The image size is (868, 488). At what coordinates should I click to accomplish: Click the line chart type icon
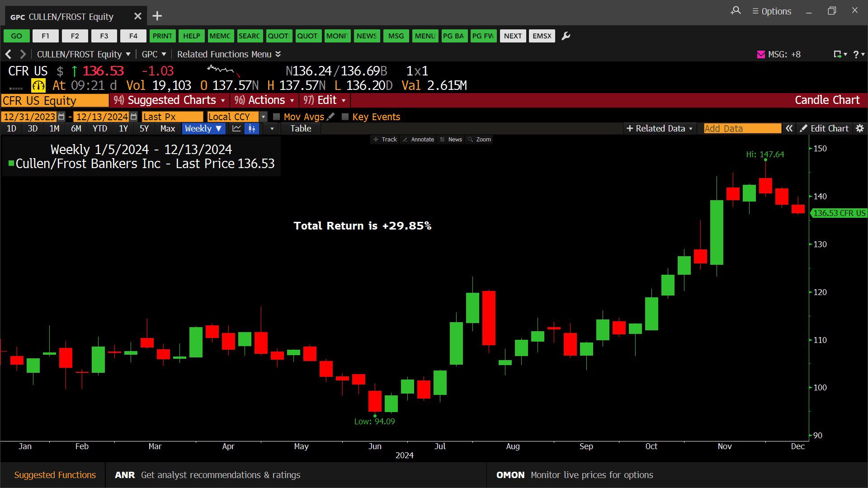pos(236,129)
